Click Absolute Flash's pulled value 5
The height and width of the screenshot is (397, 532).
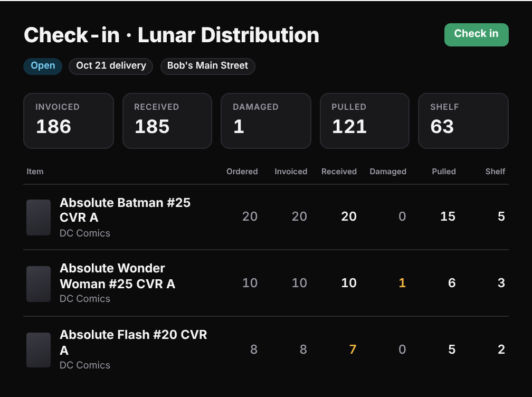[452, 349]
